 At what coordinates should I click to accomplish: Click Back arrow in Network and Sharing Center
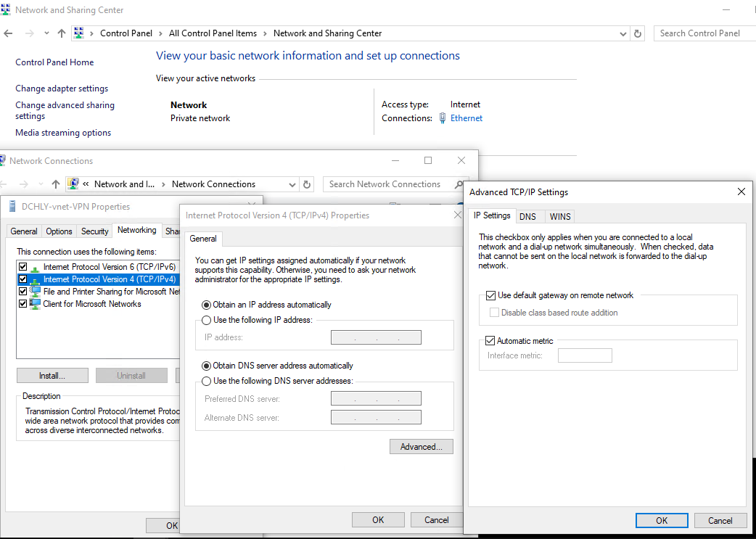[8, 33]
